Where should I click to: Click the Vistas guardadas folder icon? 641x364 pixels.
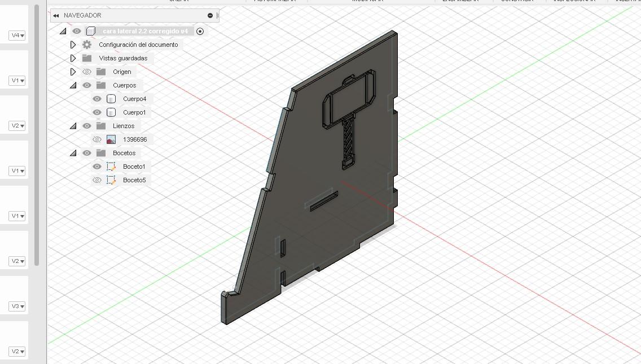click(87, 58)
